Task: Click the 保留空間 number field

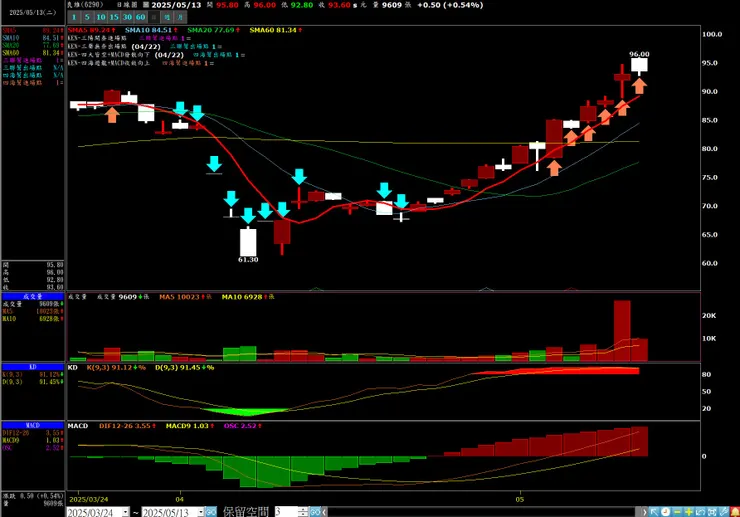Action: tap(286, 512)
